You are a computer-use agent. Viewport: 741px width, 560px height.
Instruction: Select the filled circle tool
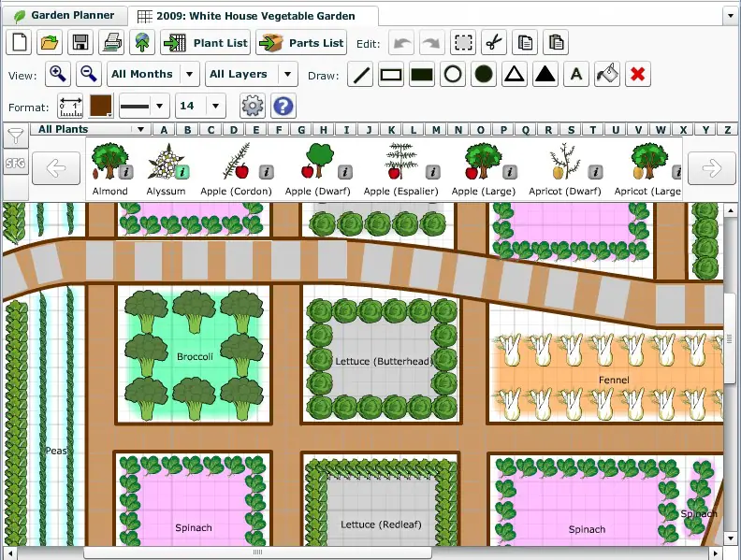point(484,74)
